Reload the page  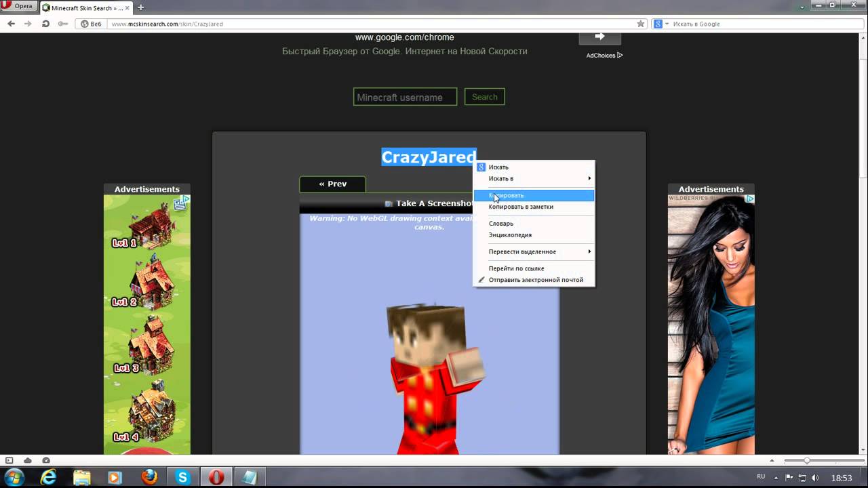click(45, 24)
